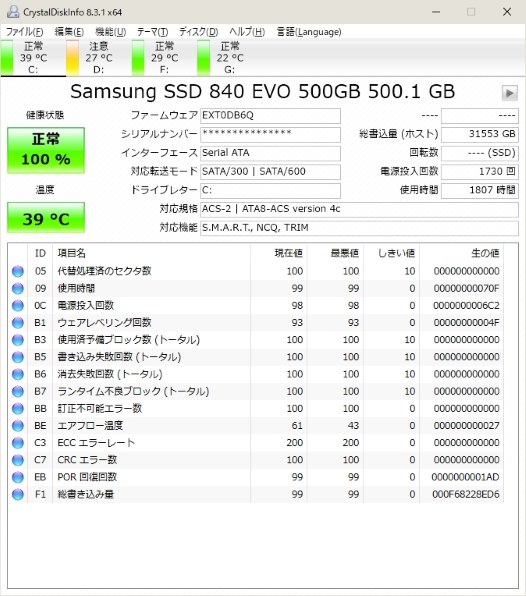
Task: Click the 現在値 column header
Action: (x=279, y=253)
